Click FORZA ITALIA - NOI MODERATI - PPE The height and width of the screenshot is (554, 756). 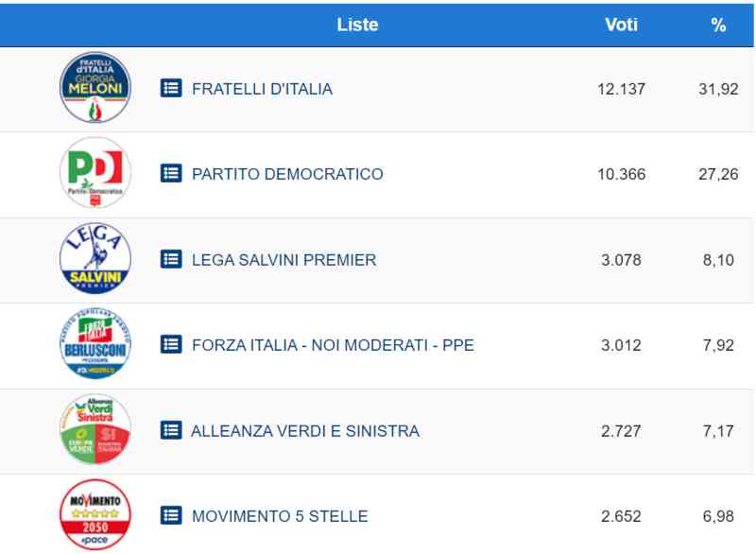(333, 345)
